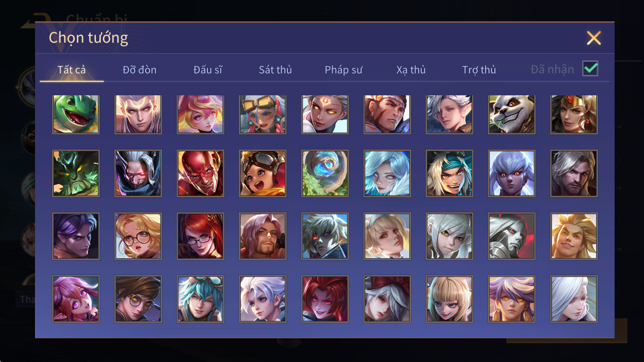Screen dimensions: 644x362
Task: Switch to the Xạ thủ tab
Action: click(x=411, y=70)
